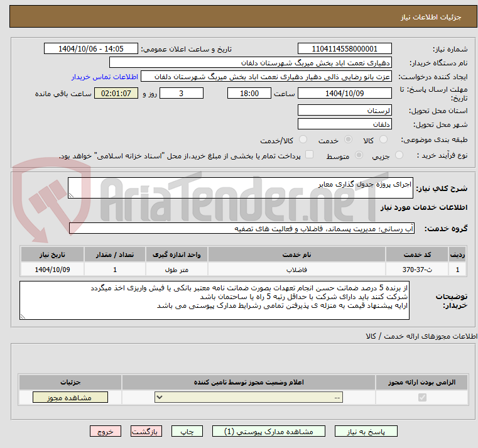The width and height of the screenshot is (478, 448).
Task: Toggle the Islamic treasury payment checkbox
Action: pyautogui.click(x=310, y=155)
